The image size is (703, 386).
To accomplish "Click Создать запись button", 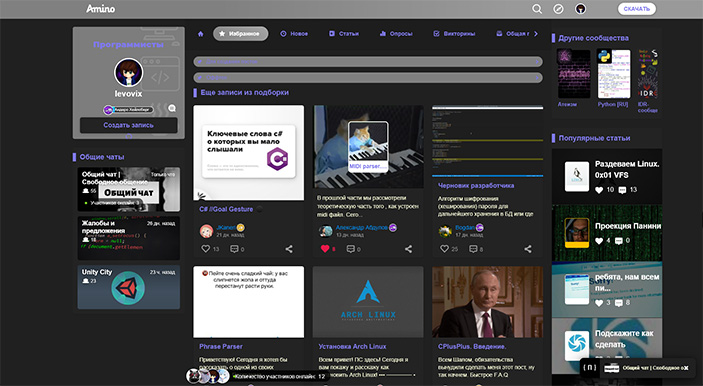I will pos(129,125).
